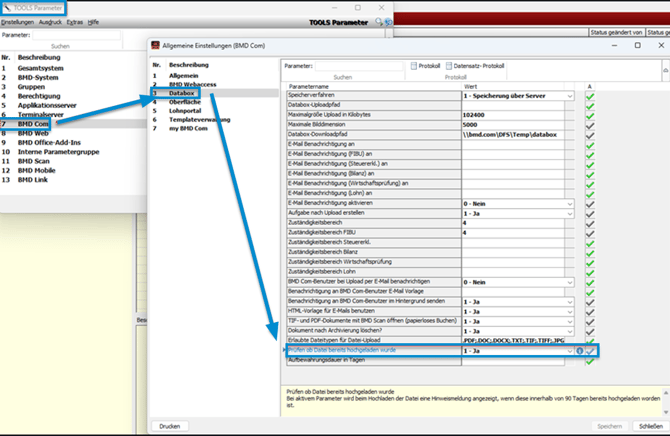The image size is (670, 436).
Task: Select Applikationsserver entry
Action: (x=47, y=106)
